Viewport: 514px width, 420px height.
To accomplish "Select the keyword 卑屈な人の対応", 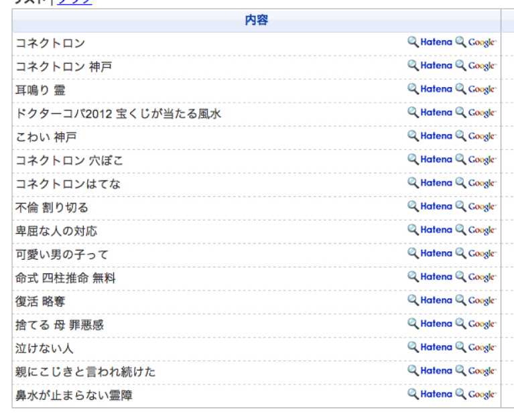I will pyautogui.click(x=56, y=231).
